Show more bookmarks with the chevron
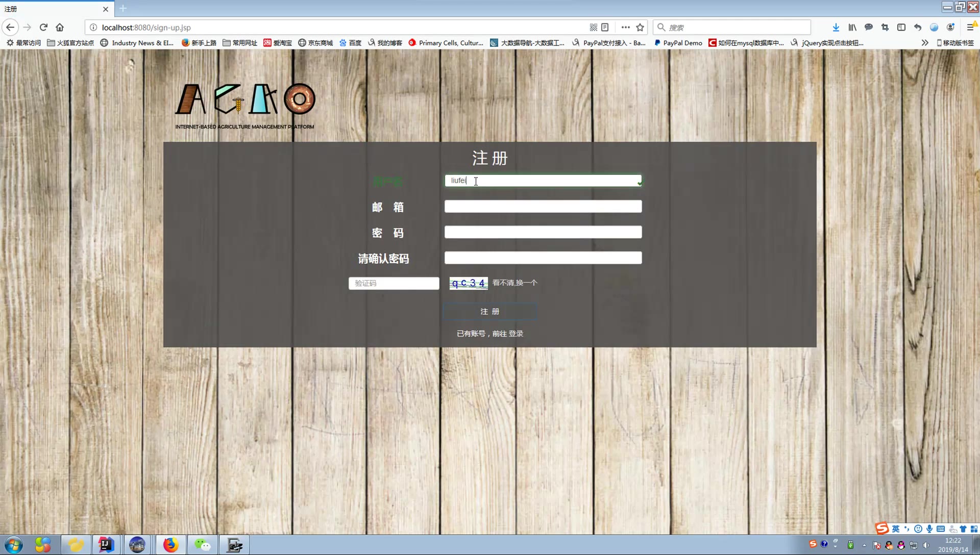Image resolution: width=980 pixels, height=555 pixels. 925,43
